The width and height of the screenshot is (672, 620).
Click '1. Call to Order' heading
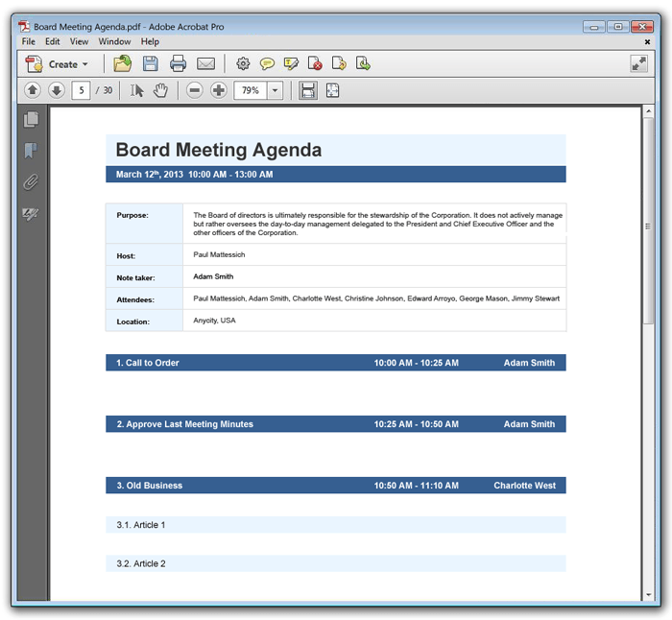(x=148, y=363)
